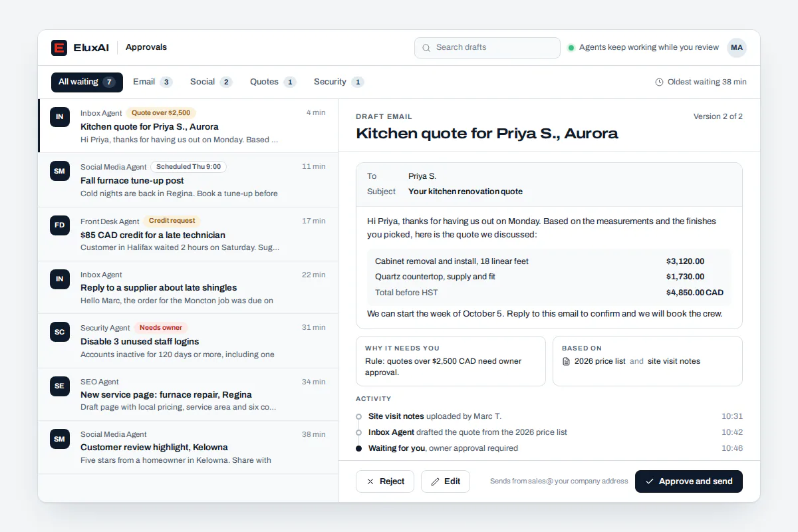The width and height of the screenshot is (798, 532).
Task: Open the site visit notes source
Action: (674, 362)
